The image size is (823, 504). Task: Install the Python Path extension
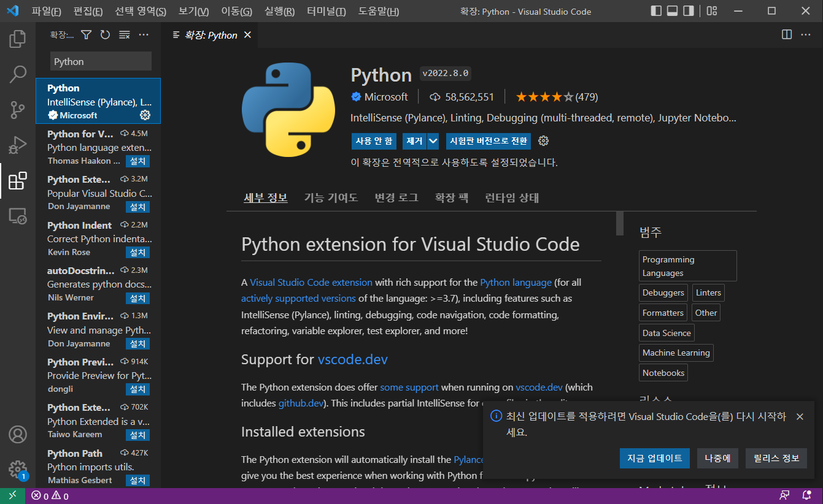point(138,480)
